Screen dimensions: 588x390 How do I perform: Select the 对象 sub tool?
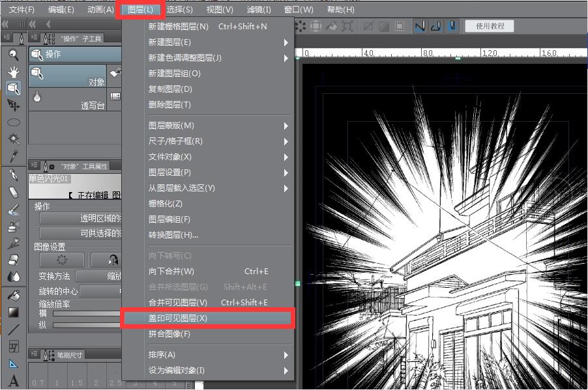point(68,75)
